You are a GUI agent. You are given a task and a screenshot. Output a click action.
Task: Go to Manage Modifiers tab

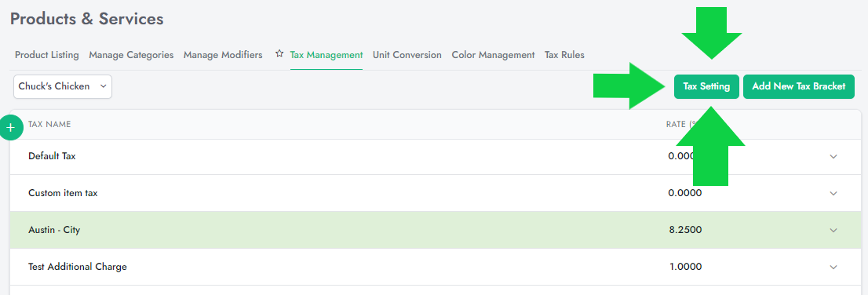pyautogui.click(x=223, y=55)
